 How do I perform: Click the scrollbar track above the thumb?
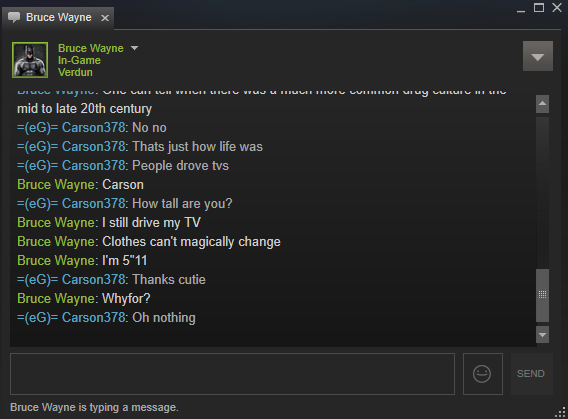click(542, 192)
